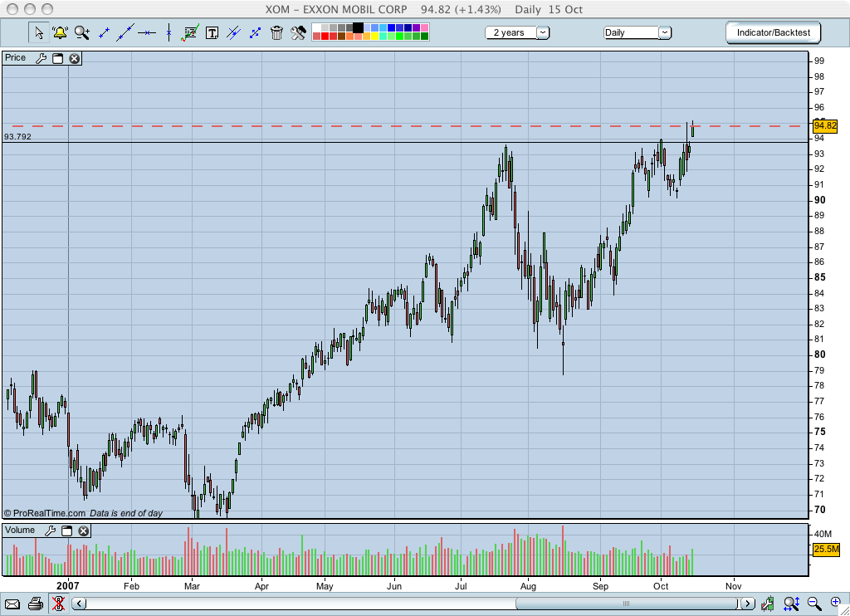
Task: Select the text annotation tool
Action: point(212,33)
